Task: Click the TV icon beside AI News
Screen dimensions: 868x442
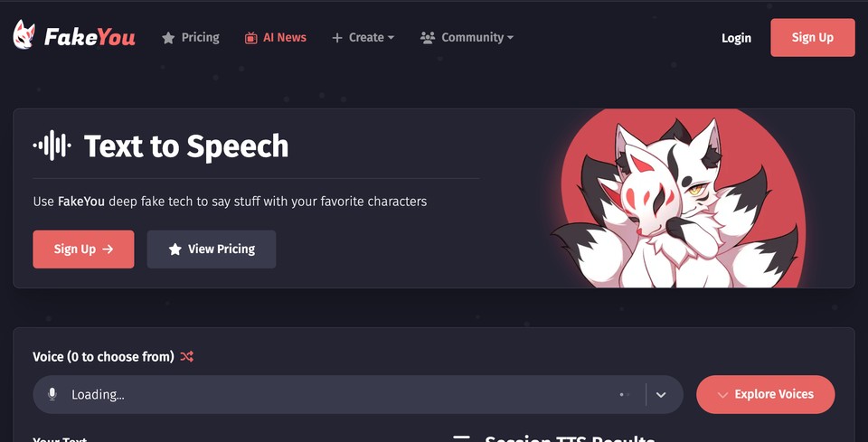Action: pos(250,38)
